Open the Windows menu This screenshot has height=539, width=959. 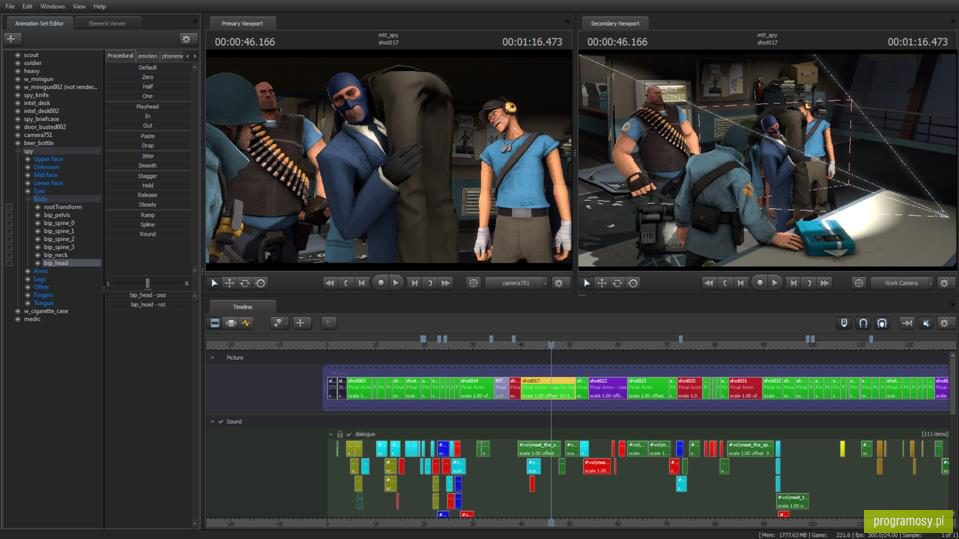[x=53, y=6]
